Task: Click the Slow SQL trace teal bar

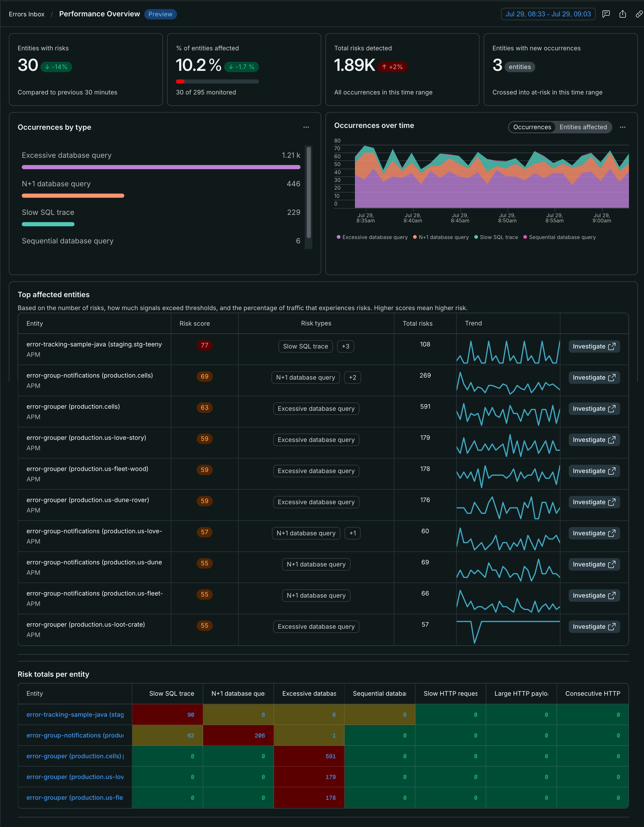Action: tap(48, 224)
